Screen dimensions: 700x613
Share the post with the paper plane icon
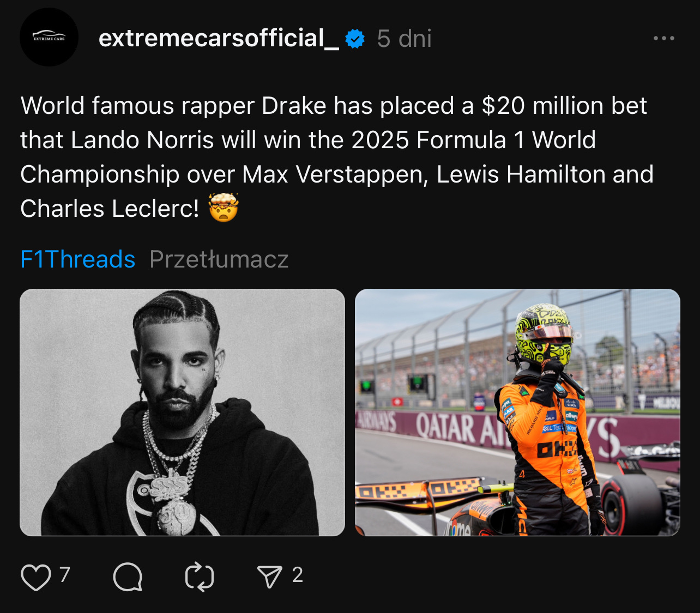tap(269, 576)
